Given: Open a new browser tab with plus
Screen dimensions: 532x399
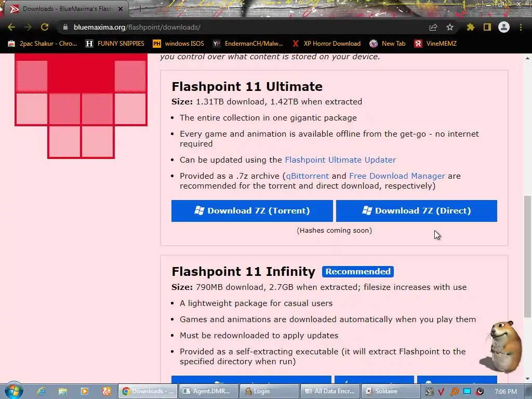Looking at the screenshot, I should coord(139,9).
